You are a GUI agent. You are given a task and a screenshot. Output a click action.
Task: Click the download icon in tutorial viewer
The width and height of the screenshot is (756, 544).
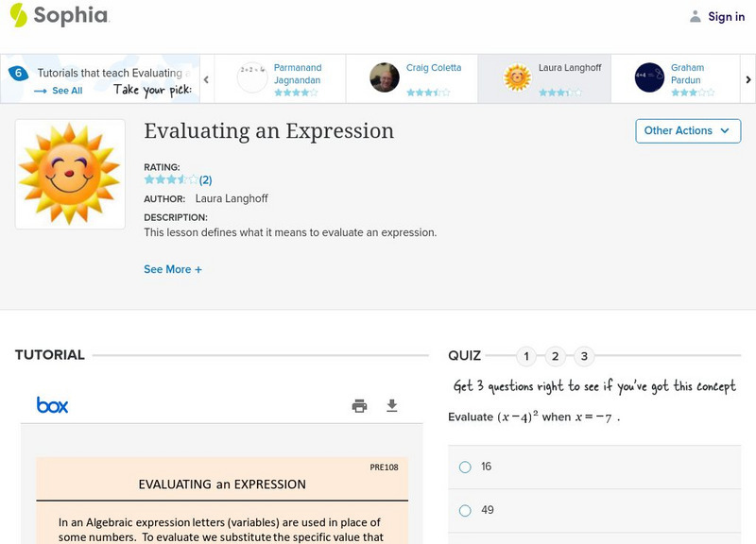click(x=392, y=406)
